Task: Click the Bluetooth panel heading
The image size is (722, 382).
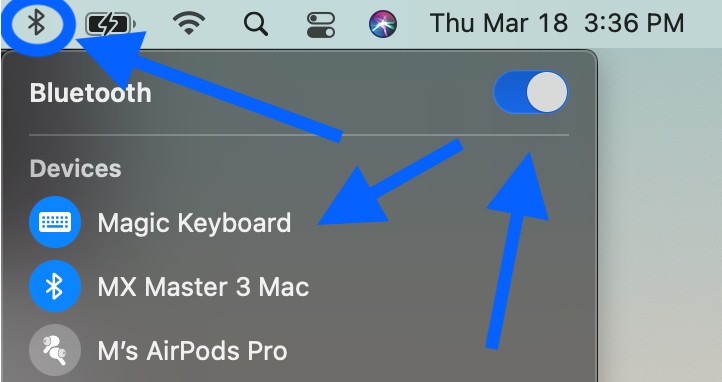Action: click(90, 93)
